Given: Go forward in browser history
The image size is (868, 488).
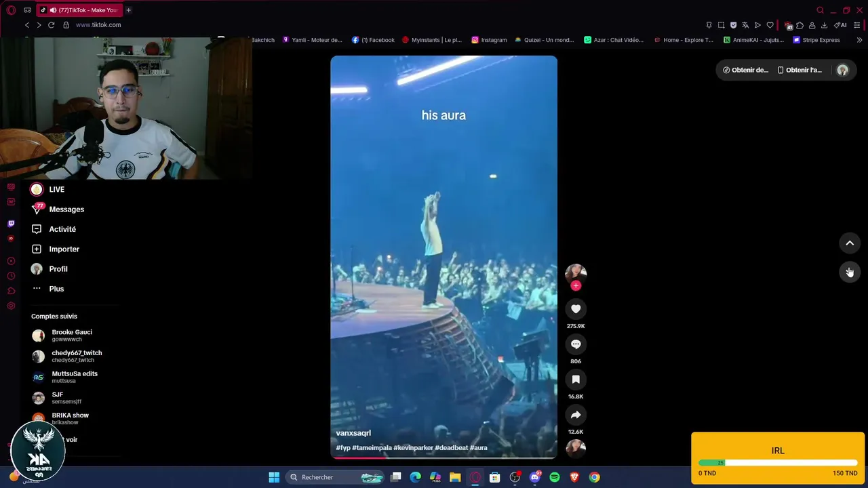Looking at the screenshot, I should [39, 25].
